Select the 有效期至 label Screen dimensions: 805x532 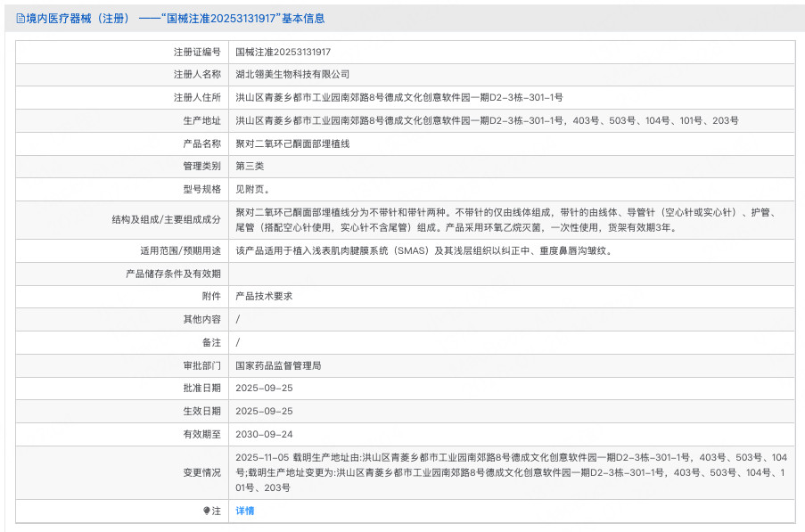(x=201, y=435)
